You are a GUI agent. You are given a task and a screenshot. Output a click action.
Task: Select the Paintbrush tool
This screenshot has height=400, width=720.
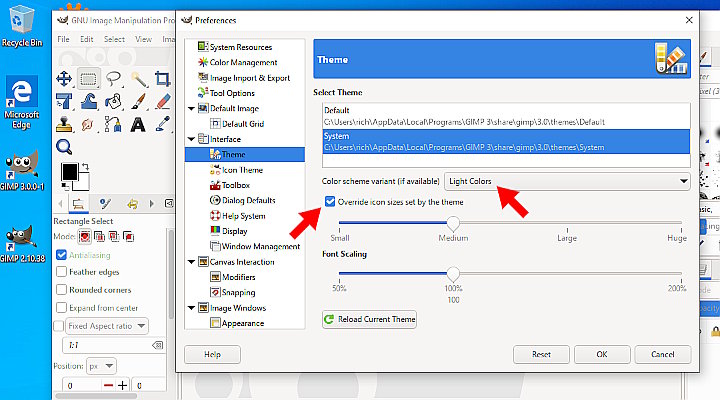coord(138,101)
